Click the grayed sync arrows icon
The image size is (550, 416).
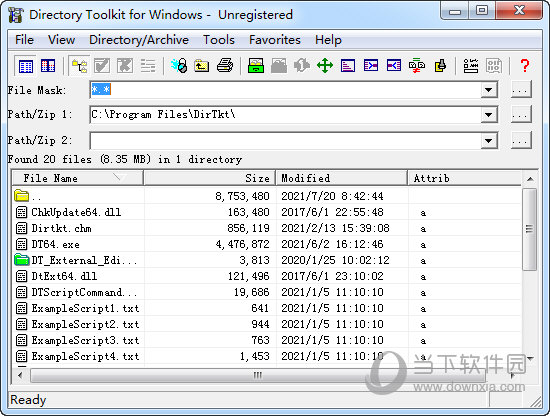click(302, 66)
